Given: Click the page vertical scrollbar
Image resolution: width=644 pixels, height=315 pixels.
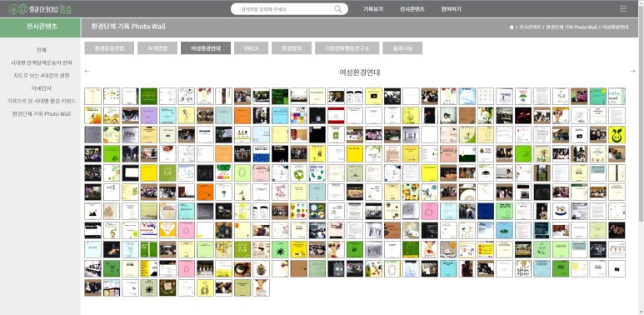Looking at the screenshot, I should click(641, 157).
